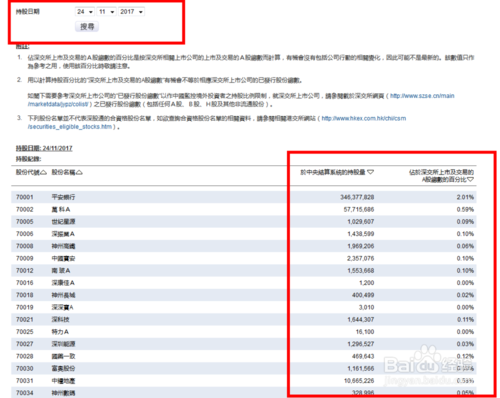Click stock name 深科技
Image resolution: width=500 pixels, height=398 pixels.
point(60,320)
